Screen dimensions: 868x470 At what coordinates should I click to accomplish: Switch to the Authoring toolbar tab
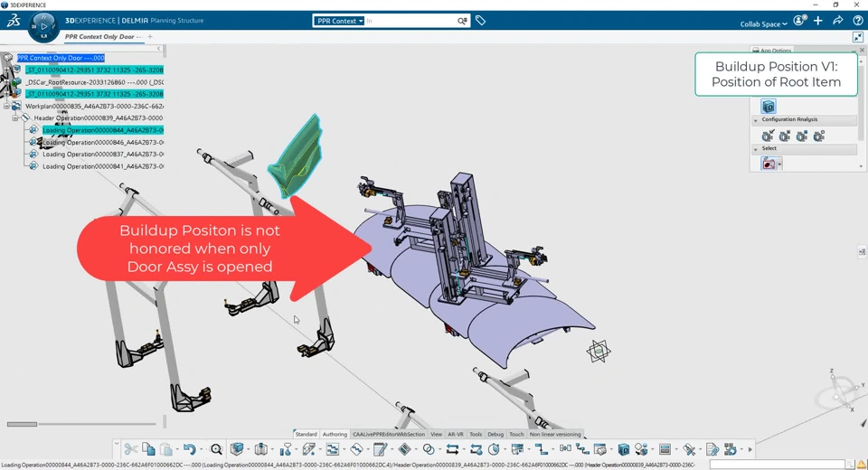pyautogui.click(x=335, y=434)
